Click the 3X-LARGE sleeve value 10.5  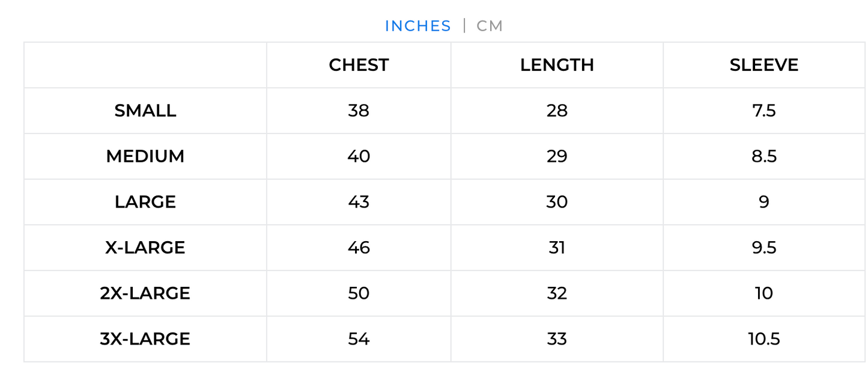764,339
